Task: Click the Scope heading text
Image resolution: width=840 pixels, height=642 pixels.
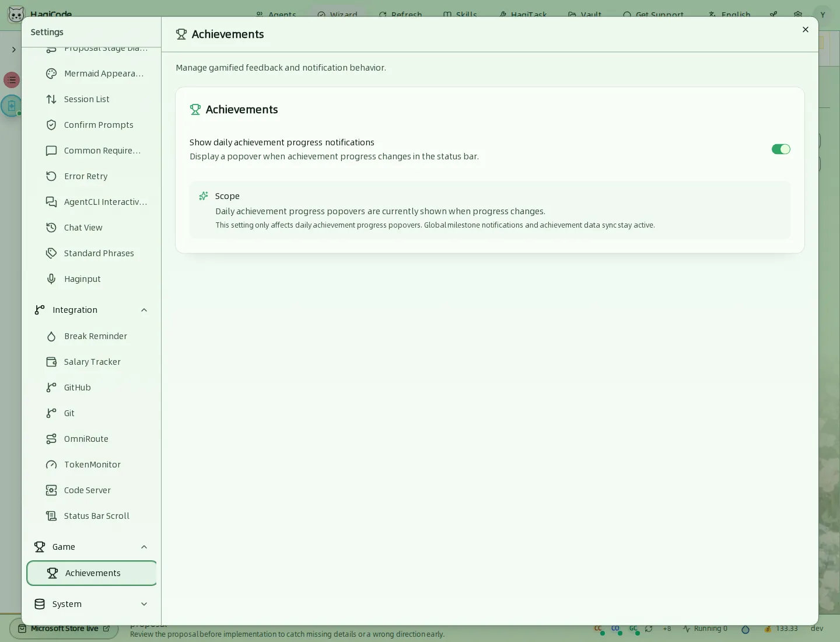Action: point(228,196)
